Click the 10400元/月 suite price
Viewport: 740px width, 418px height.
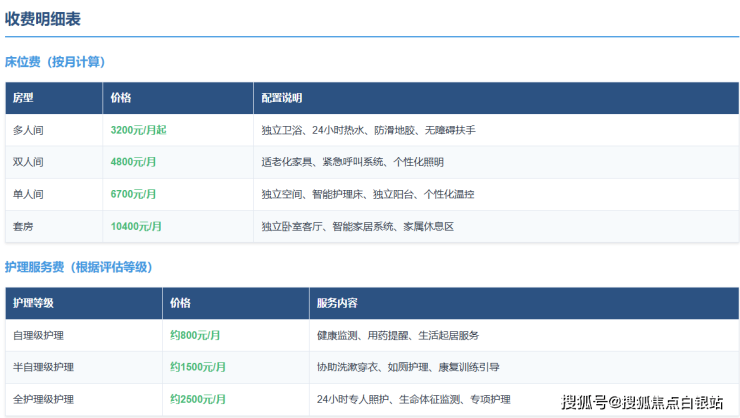pyautogui.click(x=137, y=226)
